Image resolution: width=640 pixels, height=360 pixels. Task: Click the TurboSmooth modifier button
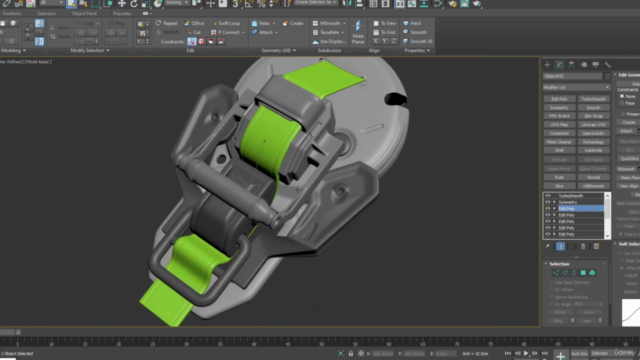(x=593, y=99)
